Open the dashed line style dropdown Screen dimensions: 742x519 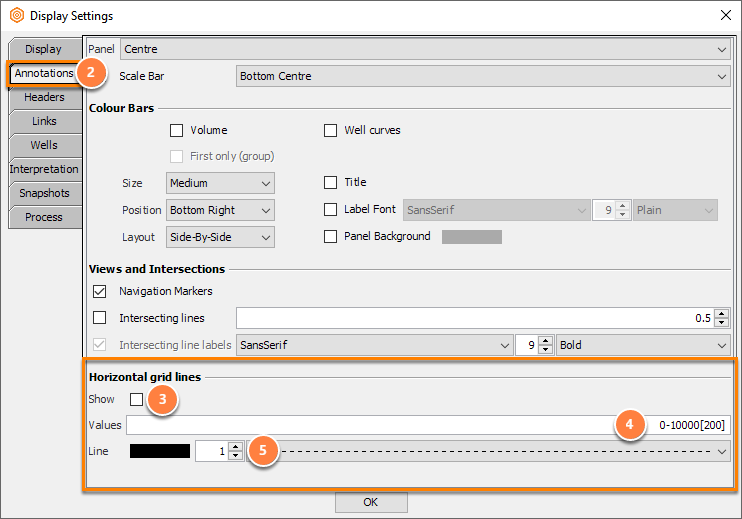pyautogui.click(x=488, y=451)
